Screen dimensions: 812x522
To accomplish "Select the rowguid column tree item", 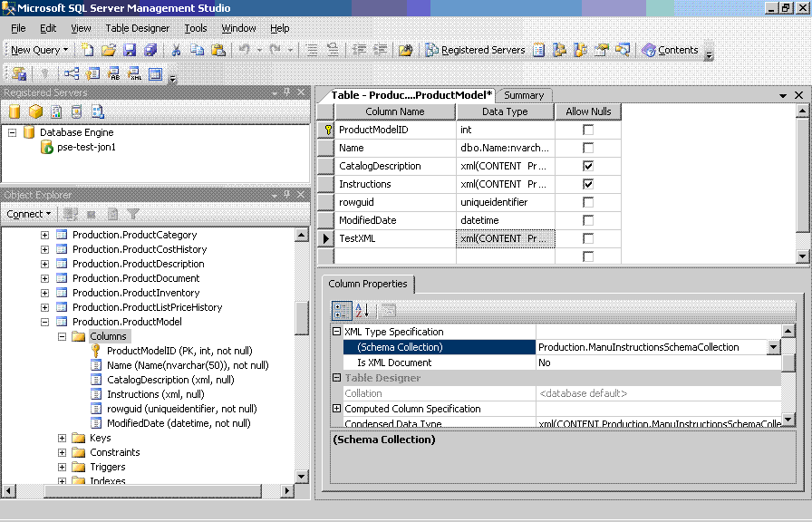I will 182,409.
